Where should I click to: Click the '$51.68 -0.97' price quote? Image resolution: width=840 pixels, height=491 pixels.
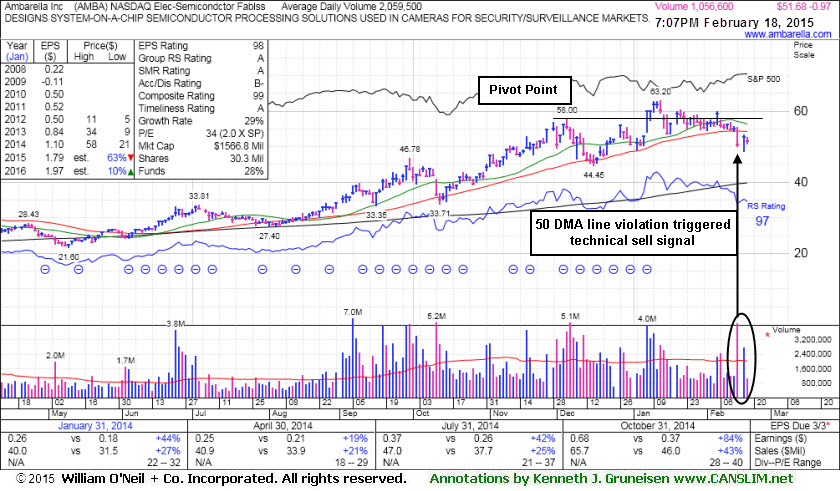pos(804,7)
